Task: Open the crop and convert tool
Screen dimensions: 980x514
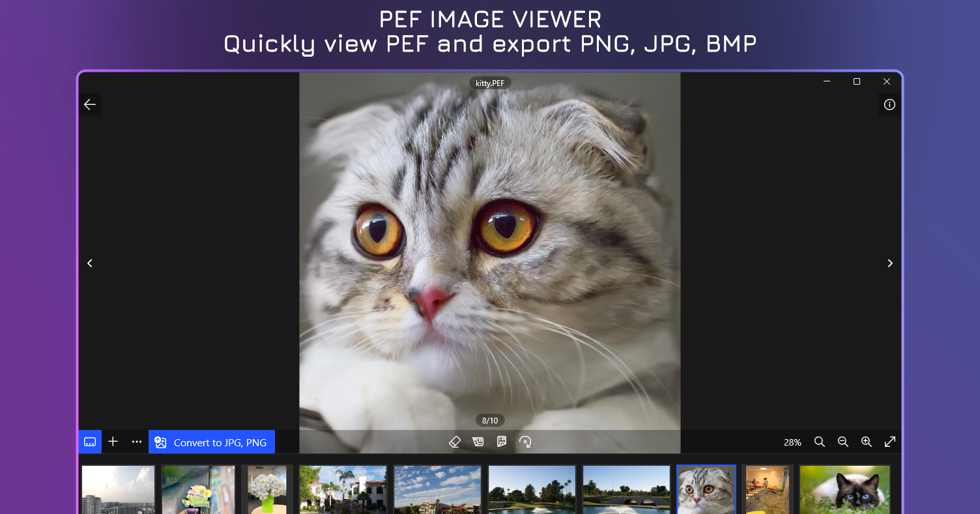Action: (478, 441)
